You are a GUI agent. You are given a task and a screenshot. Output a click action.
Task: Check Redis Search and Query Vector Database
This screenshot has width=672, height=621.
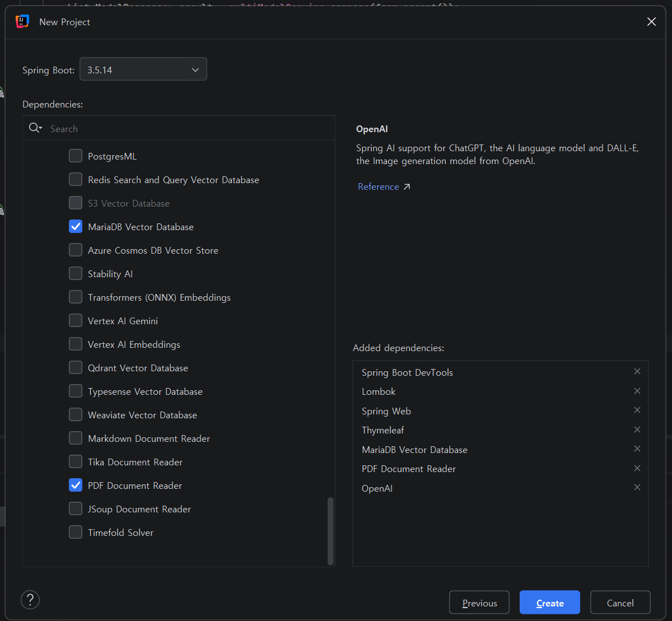pyautogui.click(x=76, y=180)
